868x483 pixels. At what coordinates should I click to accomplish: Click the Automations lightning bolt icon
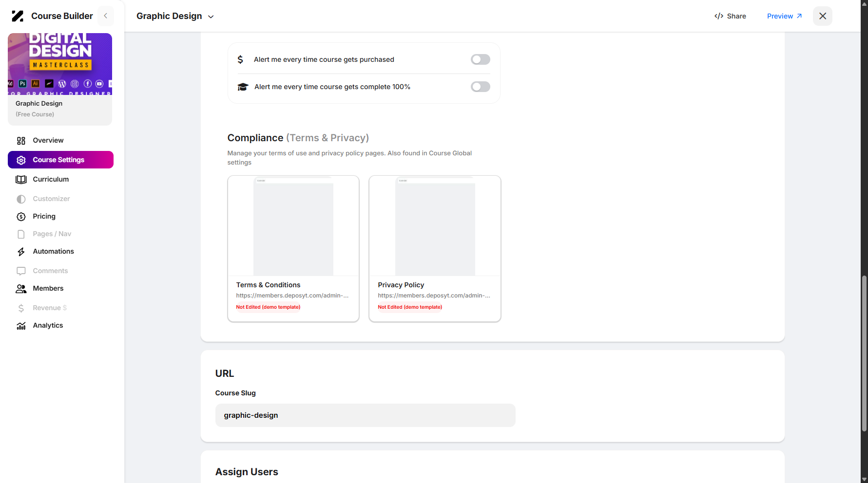[x=21, y=252]
